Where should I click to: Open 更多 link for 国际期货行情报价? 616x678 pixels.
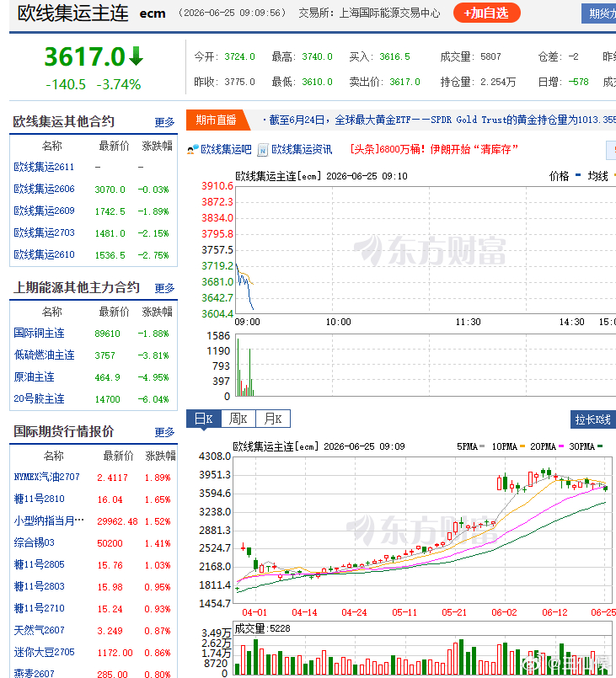pyautogui.click(x=164, y=432)
